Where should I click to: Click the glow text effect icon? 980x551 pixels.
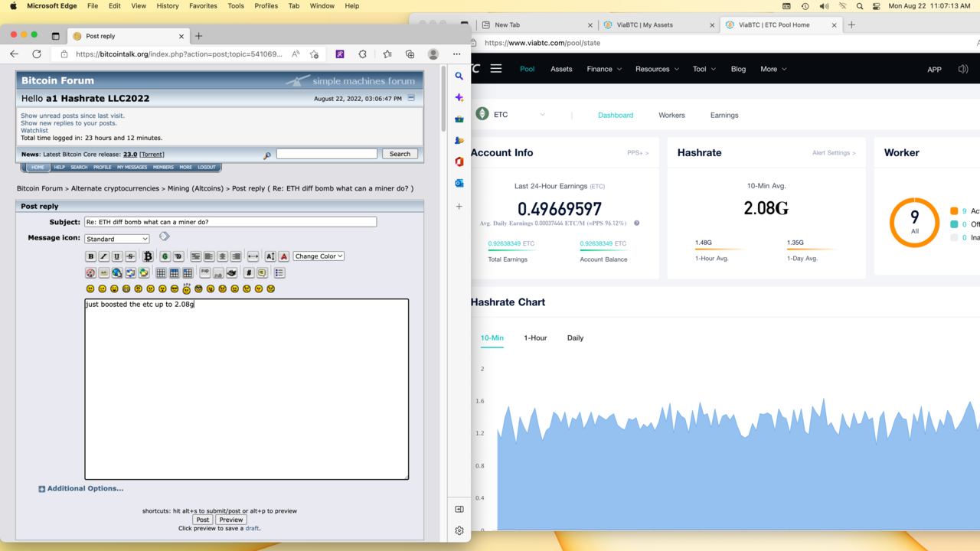tap(165, 256)
